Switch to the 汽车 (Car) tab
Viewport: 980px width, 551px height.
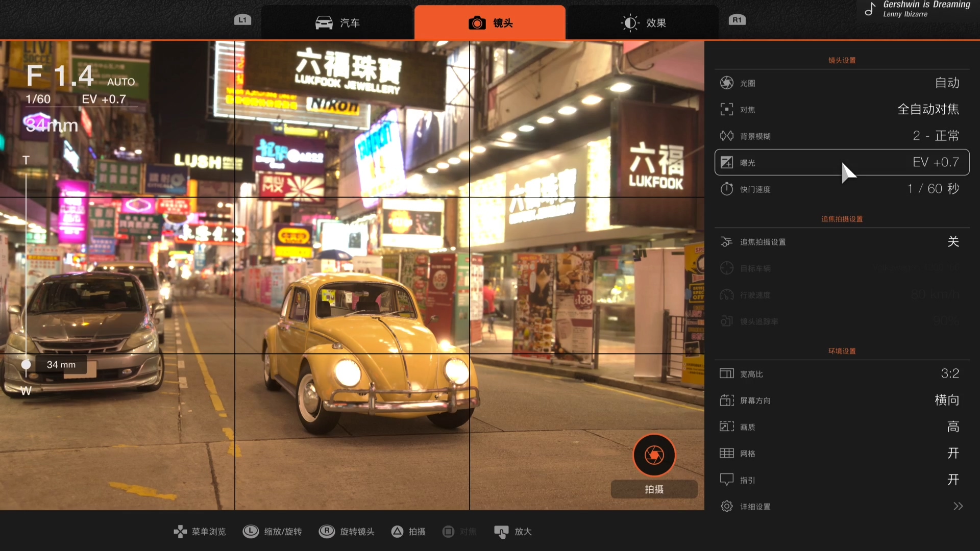pos(337,23)
